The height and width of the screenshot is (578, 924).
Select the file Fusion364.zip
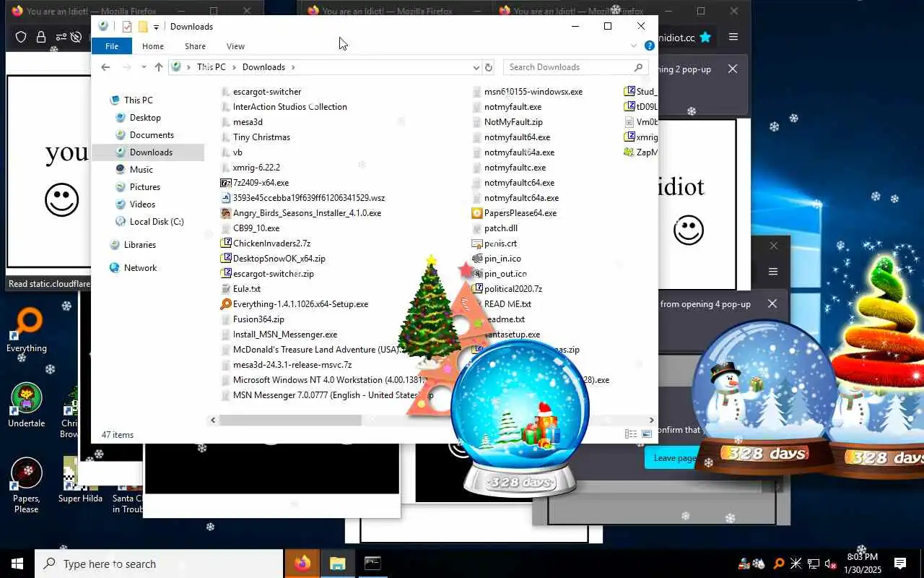coord(258,319)
